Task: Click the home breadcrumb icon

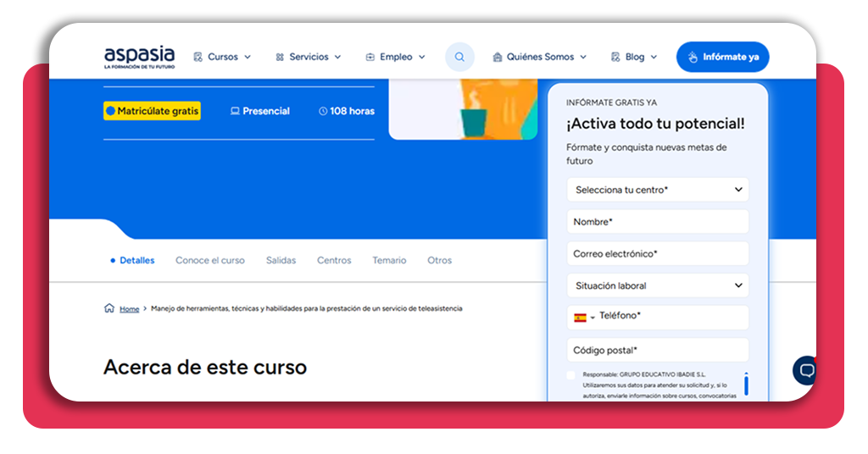Action: [x=109, y=308]
